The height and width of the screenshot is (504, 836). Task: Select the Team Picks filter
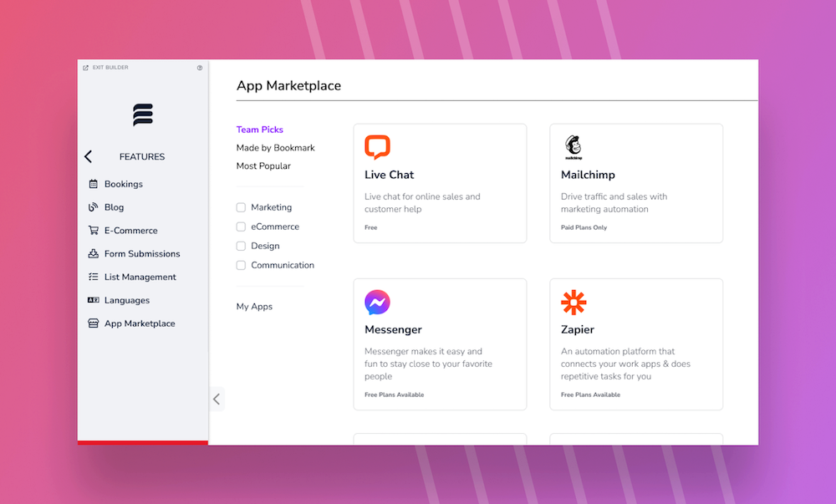coord(260,130)
